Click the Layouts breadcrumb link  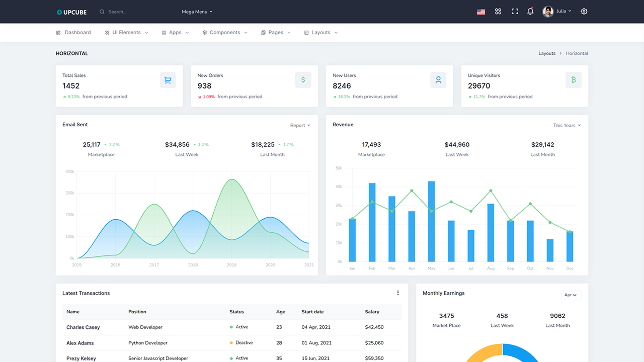point(547,53)
